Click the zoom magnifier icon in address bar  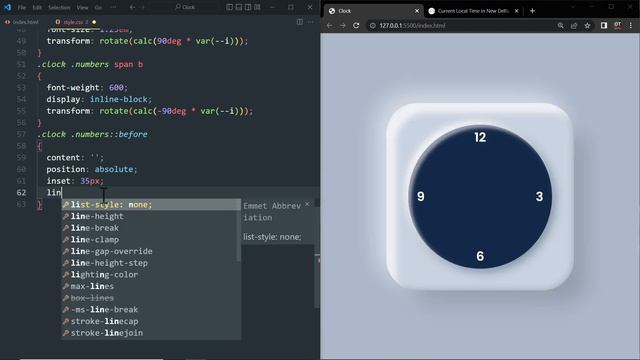561,25
